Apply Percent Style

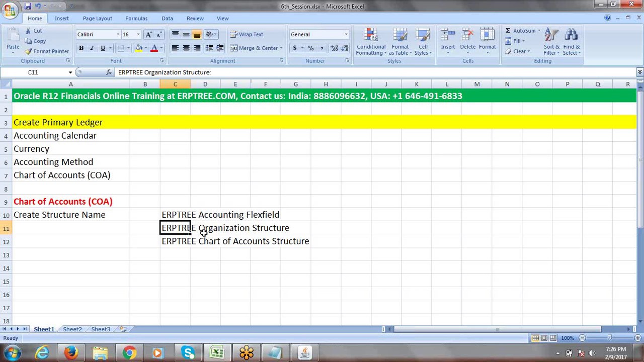pyautogui.click(x=310, y=48)
